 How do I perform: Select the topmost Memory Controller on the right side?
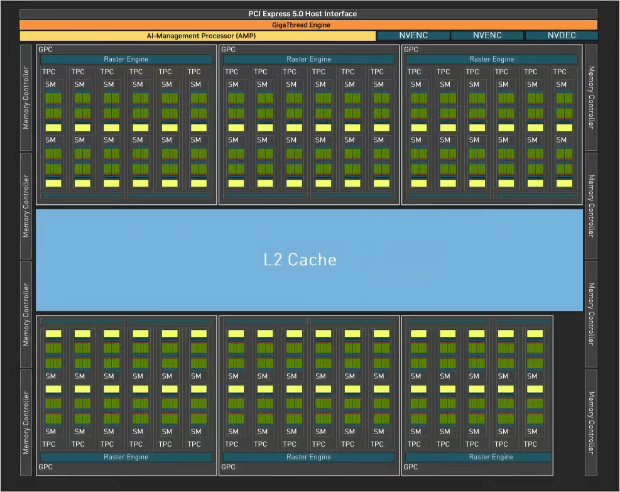tap(591, 97)
